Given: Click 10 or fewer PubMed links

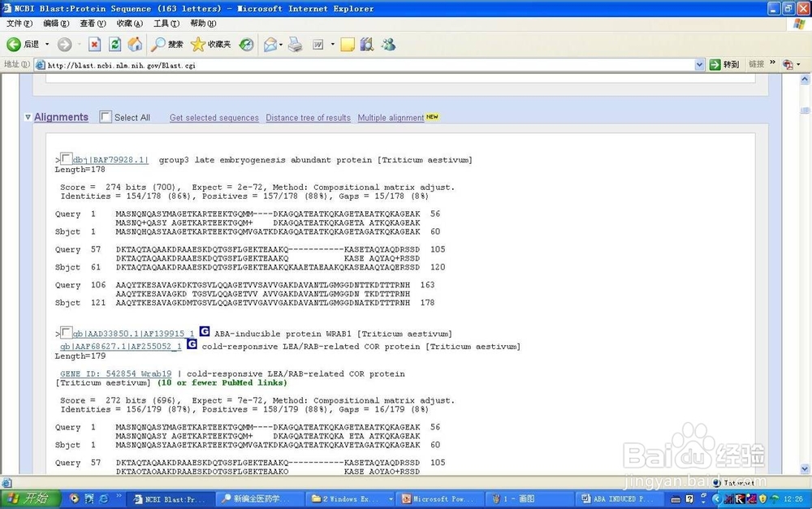Looking at the screenshot, I should pos(222,382).
